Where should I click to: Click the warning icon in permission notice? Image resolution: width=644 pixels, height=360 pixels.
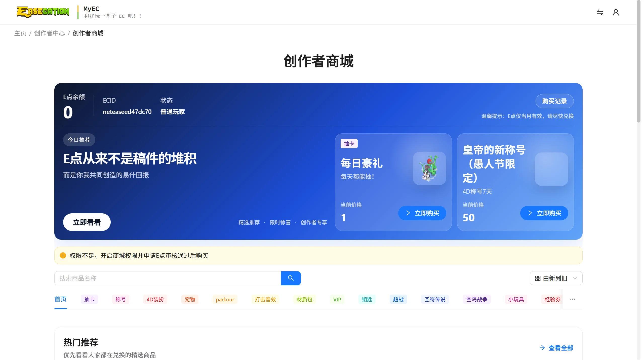[63, 255]
